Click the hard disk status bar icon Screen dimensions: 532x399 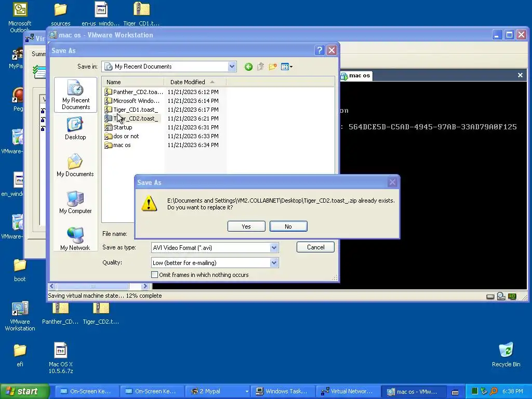tap(490, 297)
